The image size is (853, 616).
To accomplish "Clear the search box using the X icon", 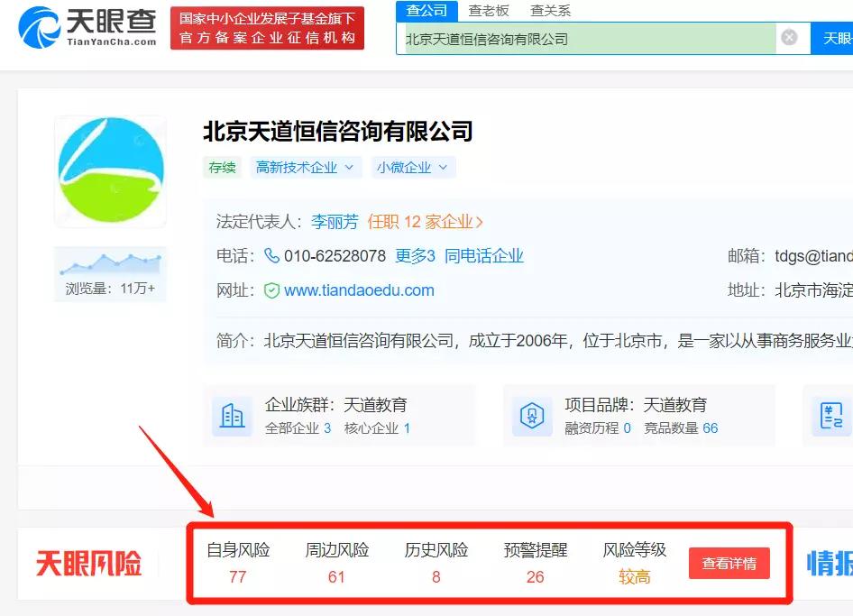I will pyautogui.click(x=790, y=37).
